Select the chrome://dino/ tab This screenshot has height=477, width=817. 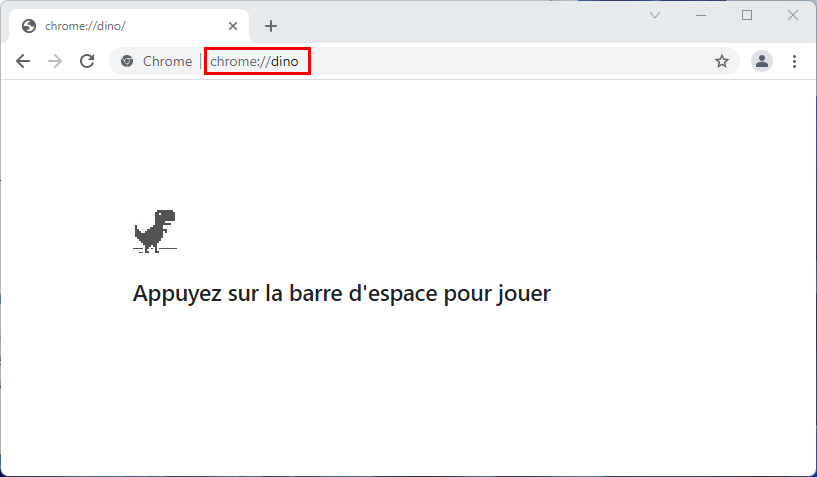coord(129,26)
